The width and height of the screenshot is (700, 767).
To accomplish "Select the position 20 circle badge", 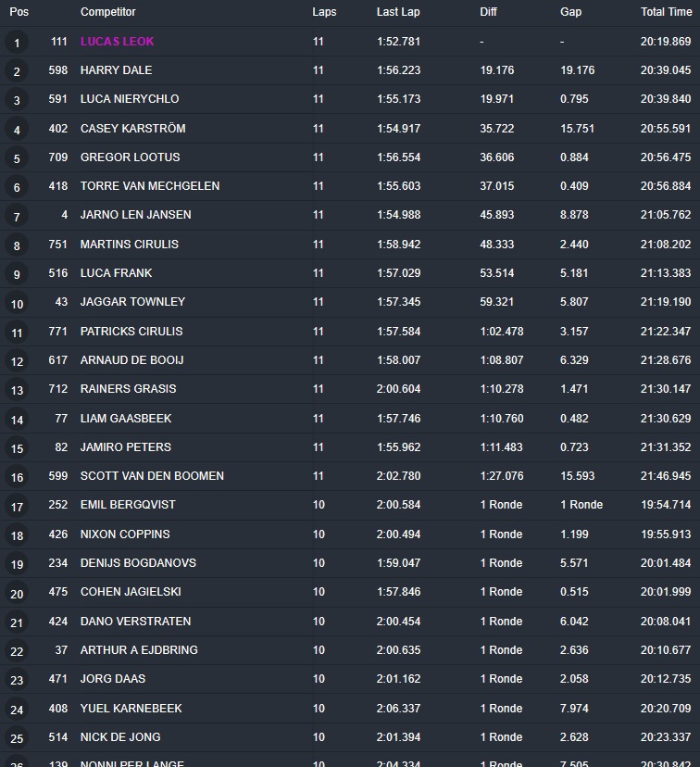I will click(x=17, y=593).
